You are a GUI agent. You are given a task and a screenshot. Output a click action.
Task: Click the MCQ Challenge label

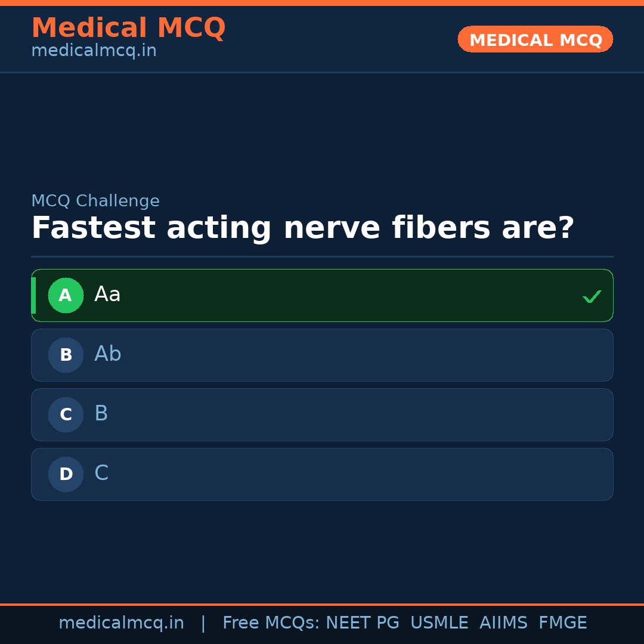coord(95,202)
